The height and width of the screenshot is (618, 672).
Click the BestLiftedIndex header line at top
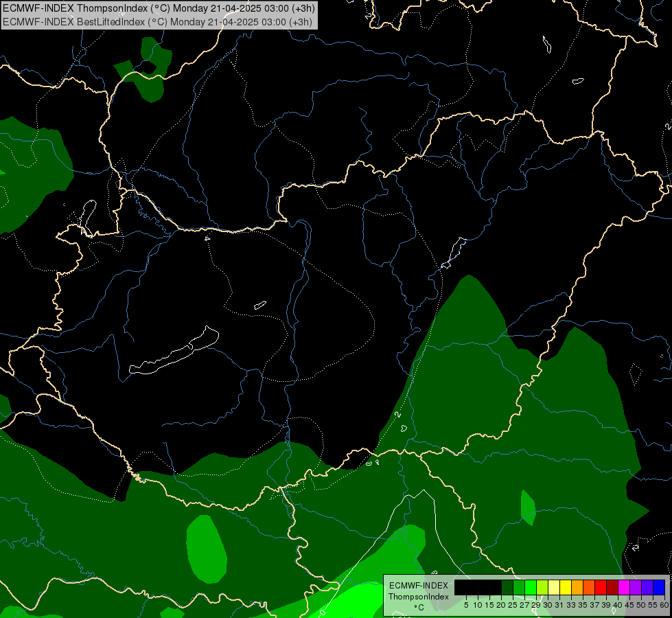coord(158,22)
